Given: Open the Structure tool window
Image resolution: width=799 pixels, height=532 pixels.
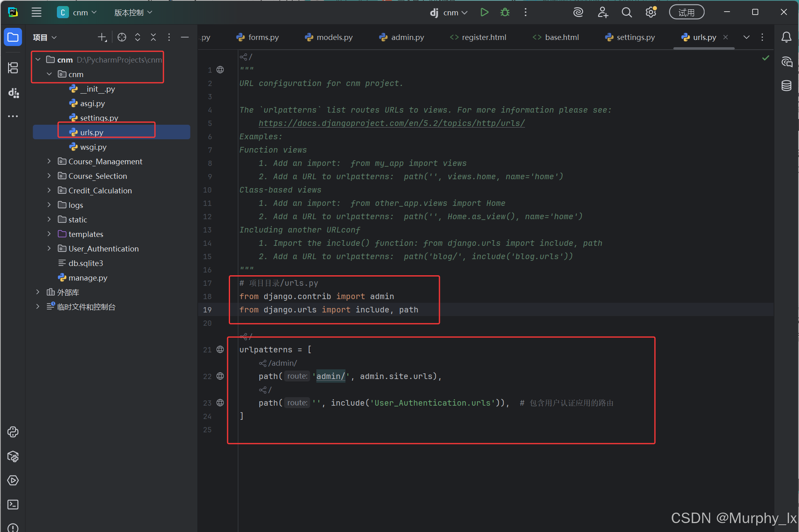Looking at the screenshot, I should pos(13,68).
